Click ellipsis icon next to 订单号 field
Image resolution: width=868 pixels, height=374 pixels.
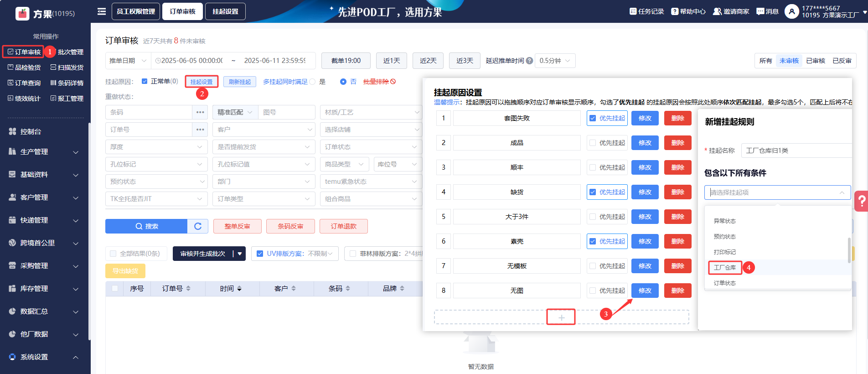200,130
